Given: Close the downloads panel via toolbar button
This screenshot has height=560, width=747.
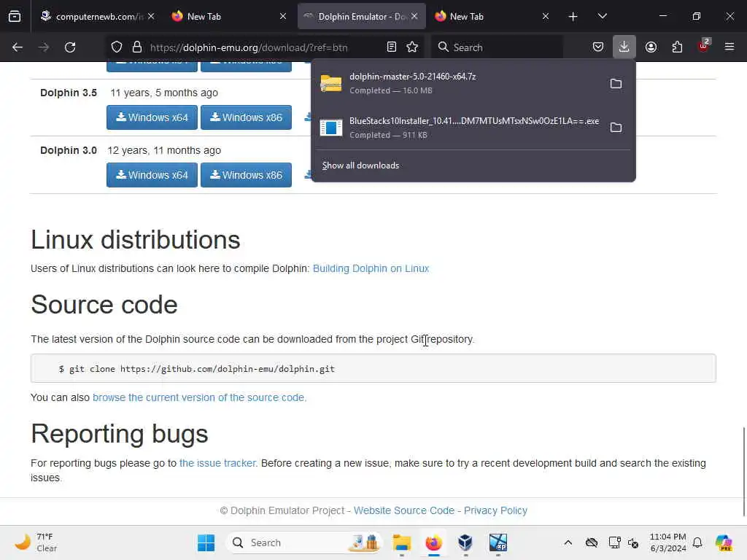Looking at the screenshot, I should pos(624,47).
